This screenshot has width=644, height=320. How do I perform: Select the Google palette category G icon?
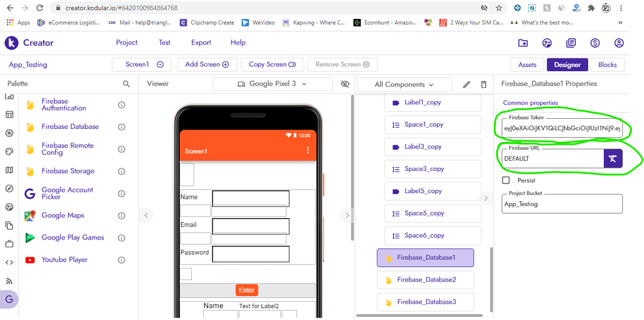(9, 299)
